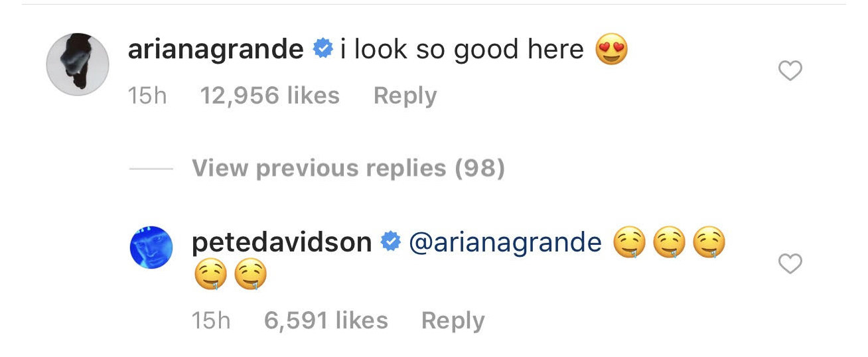View the 12,956 likes list

[269, 96]
